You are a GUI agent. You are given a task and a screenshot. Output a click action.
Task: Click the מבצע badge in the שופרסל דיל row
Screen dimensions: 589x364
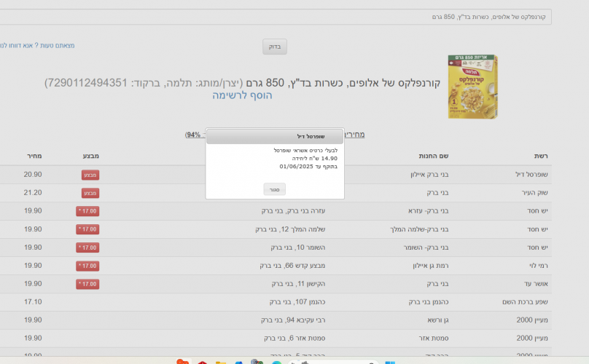click(90, 175)
